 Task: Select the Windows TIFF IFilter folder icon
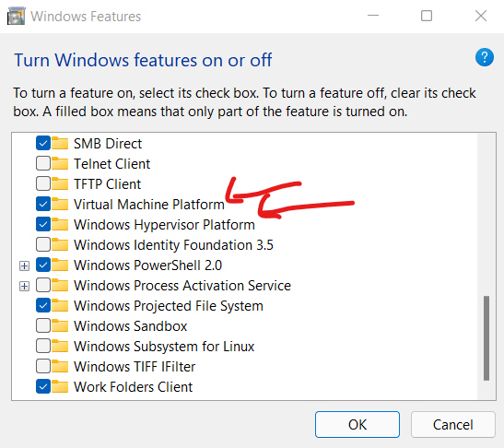coord(60,366)
